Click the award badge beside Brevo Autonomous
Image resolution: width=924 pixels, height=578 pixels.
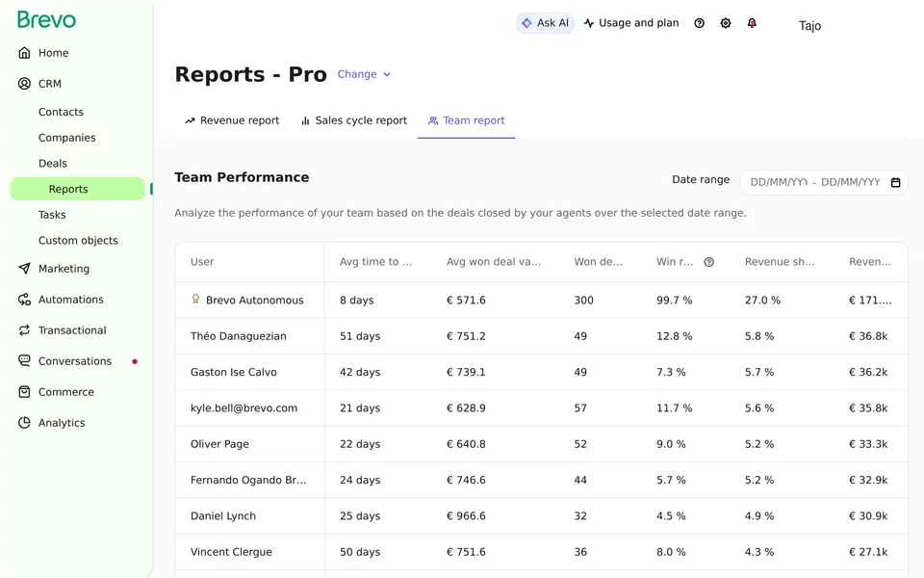click(195, 299)
